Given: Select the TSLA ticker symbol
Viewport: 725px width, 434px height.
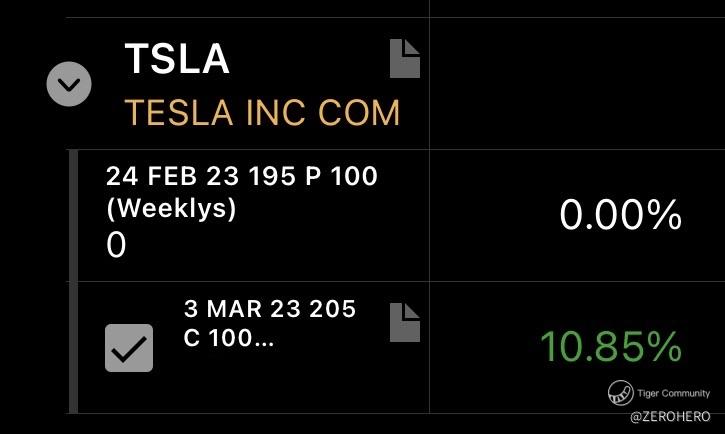Looking at the screenshot, I should (177, 59).
